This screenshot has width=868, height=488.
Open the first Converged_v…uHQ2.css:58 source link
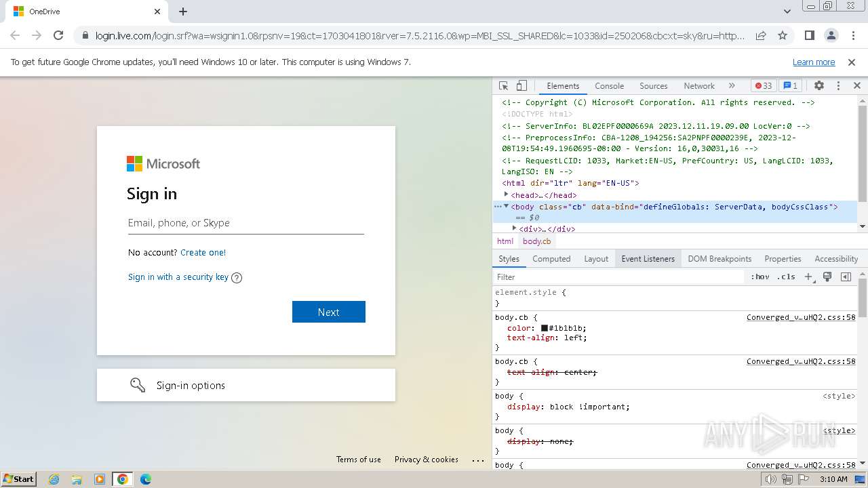tap(801, 317)
